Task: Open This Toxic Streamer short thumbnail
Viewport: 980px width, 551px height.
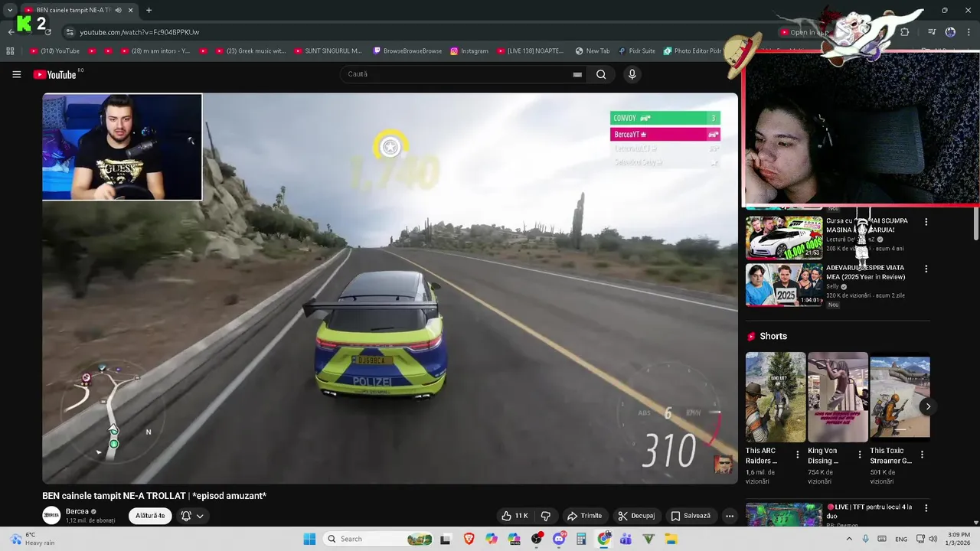Action: coord(900,397)
